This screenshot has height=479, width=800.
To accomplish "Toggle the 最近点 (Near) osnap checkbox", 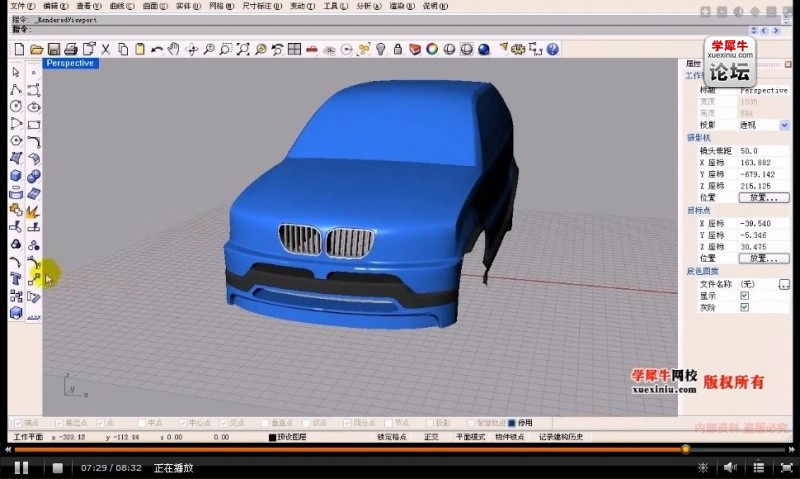I will [x=59, y=423].
